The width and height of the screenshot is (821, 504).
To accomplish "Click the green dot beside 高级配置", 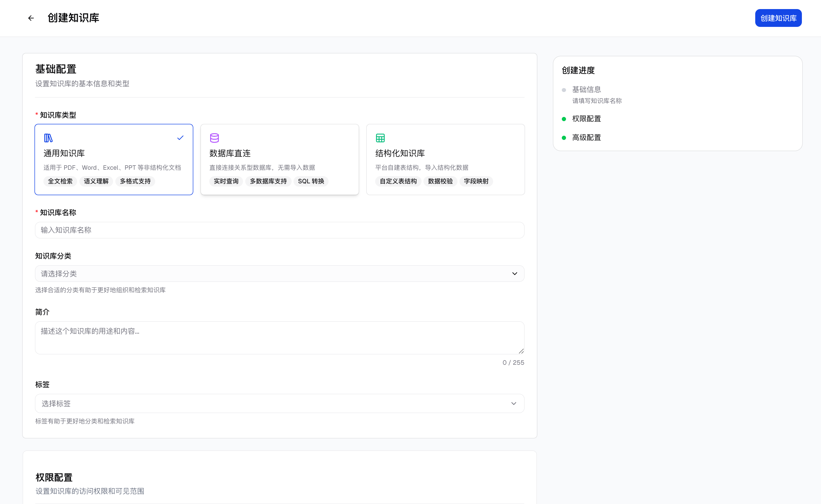I will pos(564,138).
